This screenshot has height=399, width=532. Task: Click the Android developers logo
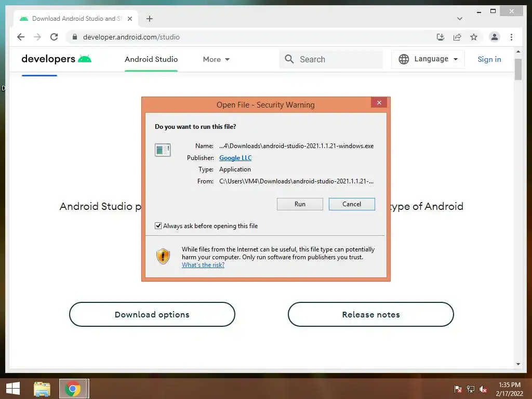click(56, 59)
